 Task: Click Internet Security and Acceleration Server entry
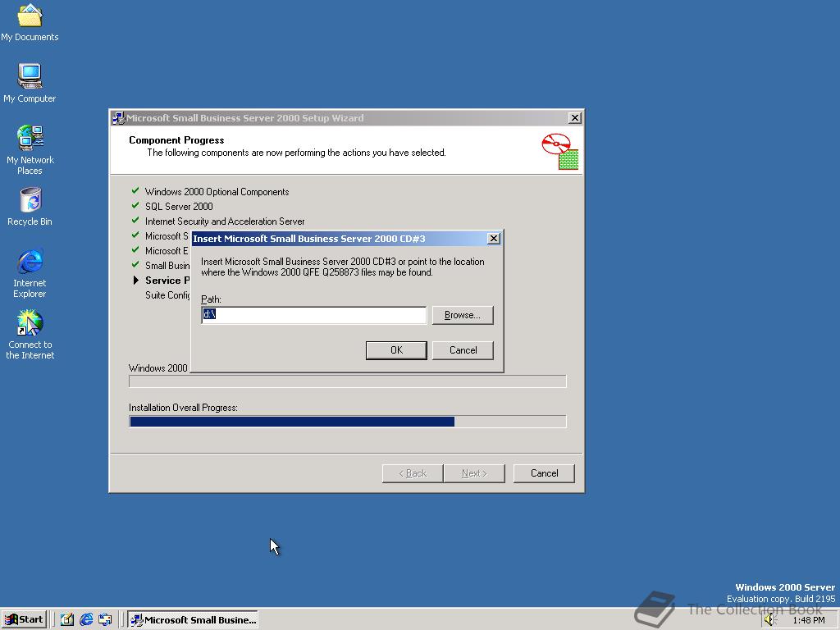(x=225, y=221)
